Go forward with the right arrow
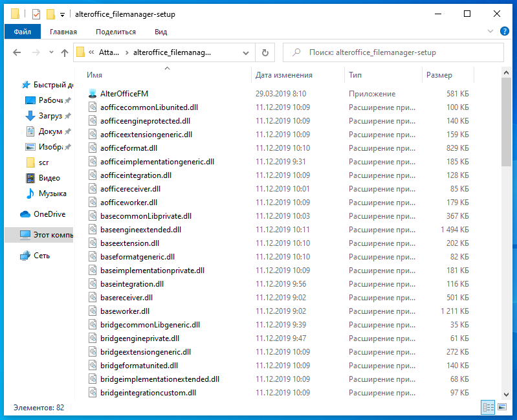Image resolution: width=517 pixels, height=420 pixels. (x=36, y=52)
